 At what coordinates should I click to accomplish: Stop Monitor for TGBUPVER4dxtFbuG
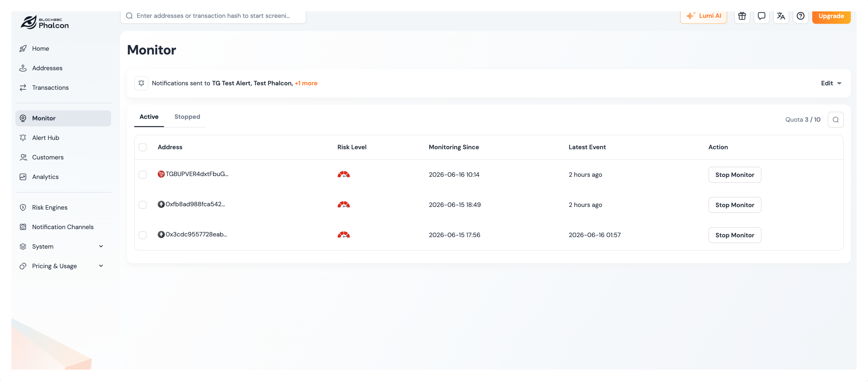pyautogui.click(x=735, y=175)
